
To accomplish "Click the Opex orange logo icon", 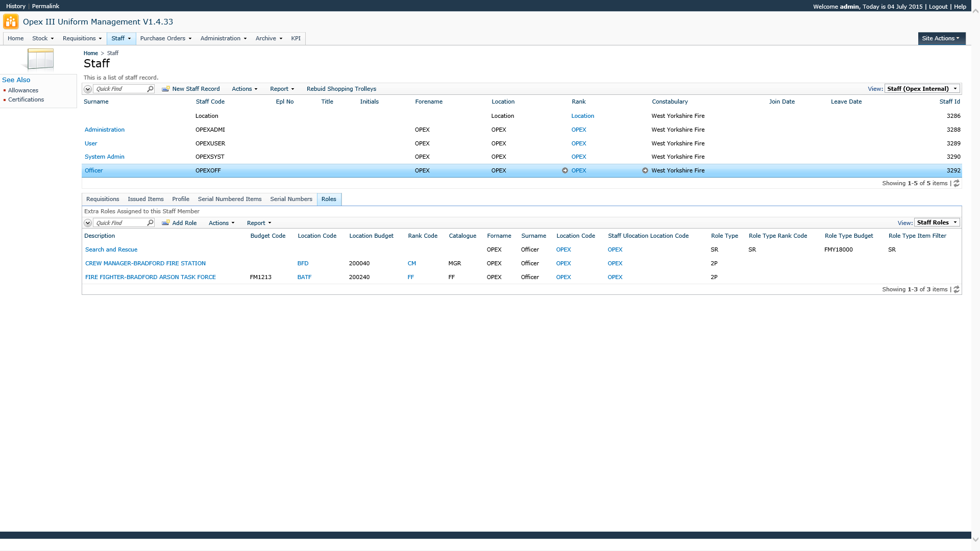I will pos(11,22).
